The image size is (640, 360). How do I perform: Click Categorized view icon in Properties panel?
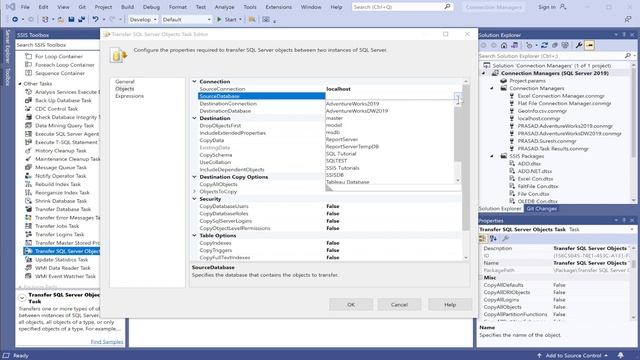click(483, 238)
